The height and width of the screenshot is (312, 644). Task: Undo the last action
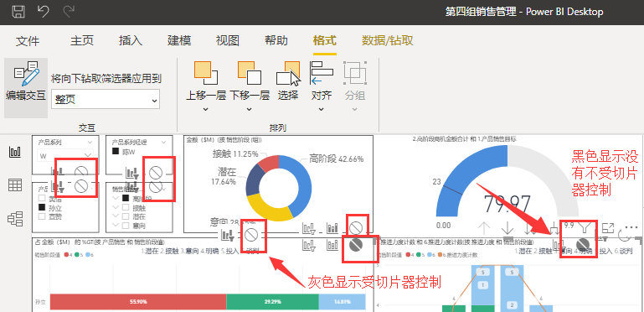(43, 11)
